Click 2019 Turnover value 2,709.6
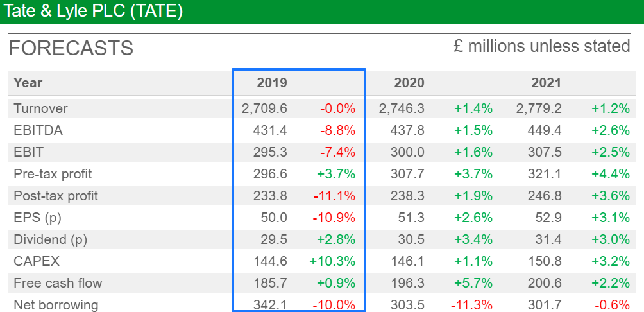Screen dimensions: 644x312 coord(264,108)
